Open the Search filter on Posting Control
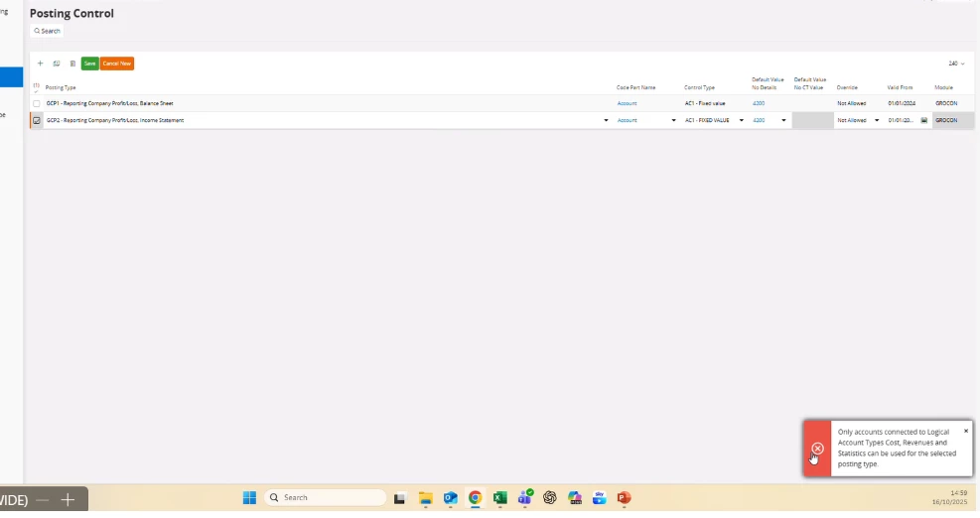The height and width of the screenshot is (518, 980). pyautogui.click(x=47, y=31)
